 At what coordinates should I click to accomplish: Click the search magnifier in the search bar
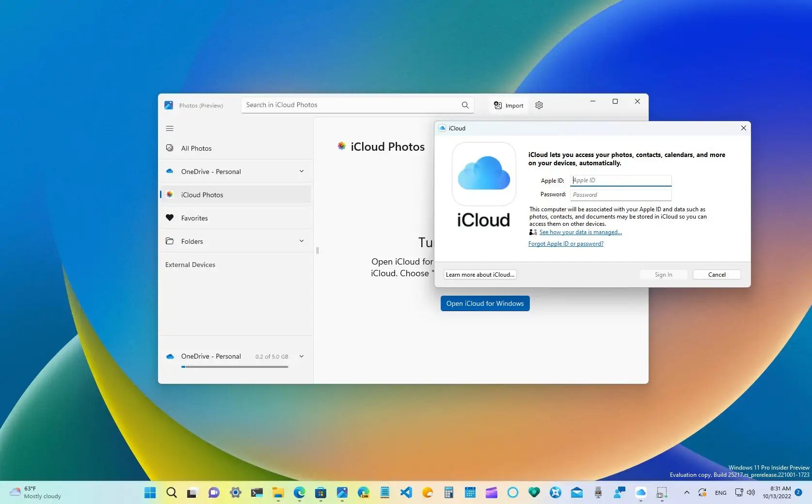tap(464, 105)
